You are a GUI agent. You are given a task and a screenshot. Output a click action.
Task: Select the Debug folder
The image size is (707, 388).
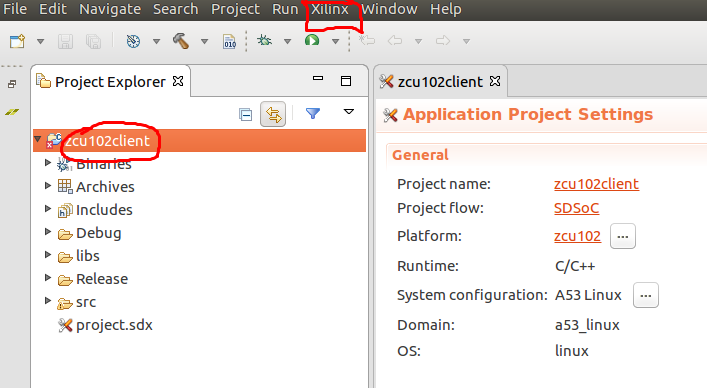[90, 233]
